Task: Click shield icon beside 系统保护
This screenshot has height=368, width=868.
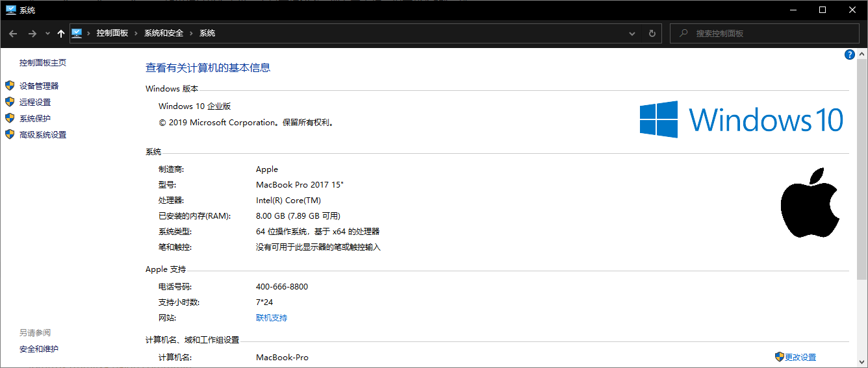Action: tap(10, 118)
